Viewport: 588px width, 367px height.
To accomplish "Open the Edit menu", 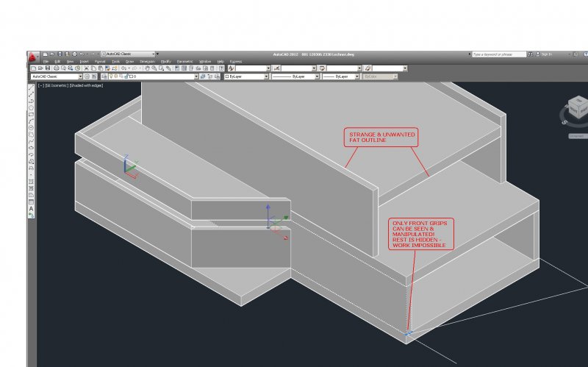I will point(57,62).
